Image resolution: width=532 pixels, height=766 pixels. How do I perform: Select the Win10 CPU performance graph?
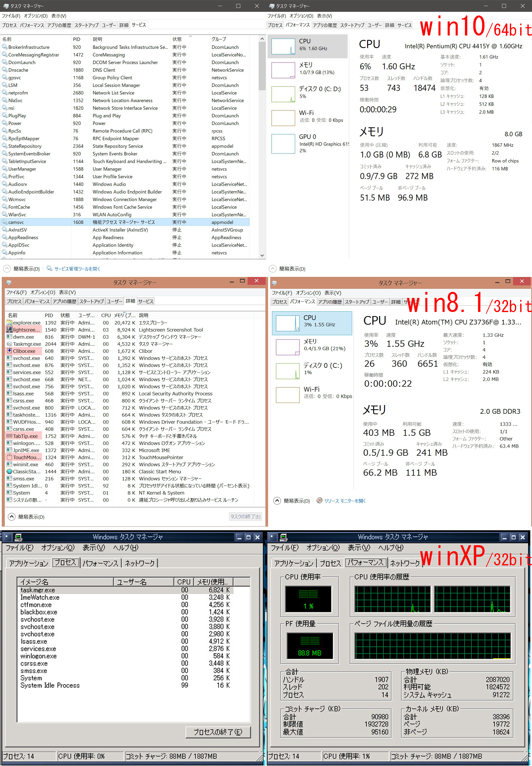pos(283,46)
